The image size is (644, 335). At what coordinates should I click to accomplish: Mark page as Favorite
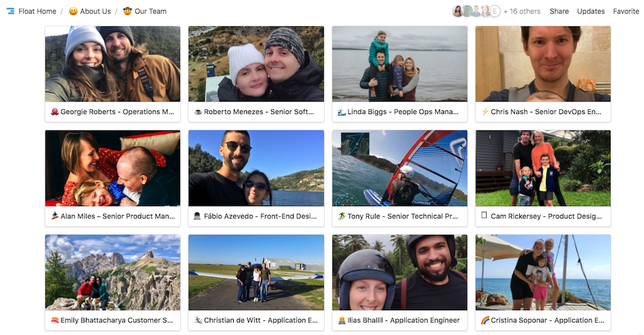(626, 11)
